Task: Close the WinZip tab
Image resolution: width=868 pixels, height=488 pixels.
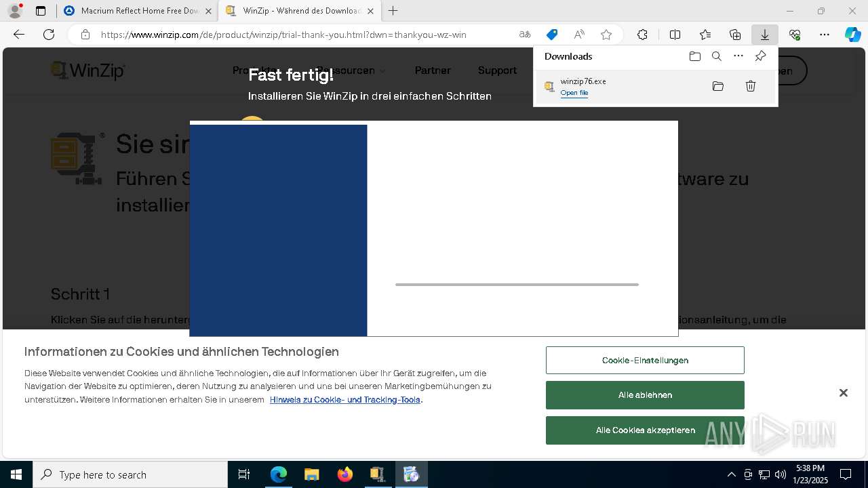Action: 370,11
